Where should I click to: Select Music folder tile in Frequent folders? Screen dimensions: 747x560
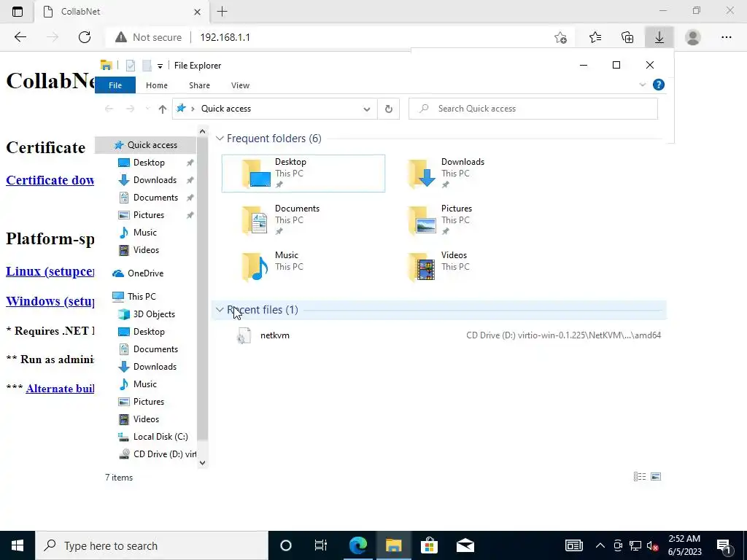[x=303, y=267]
